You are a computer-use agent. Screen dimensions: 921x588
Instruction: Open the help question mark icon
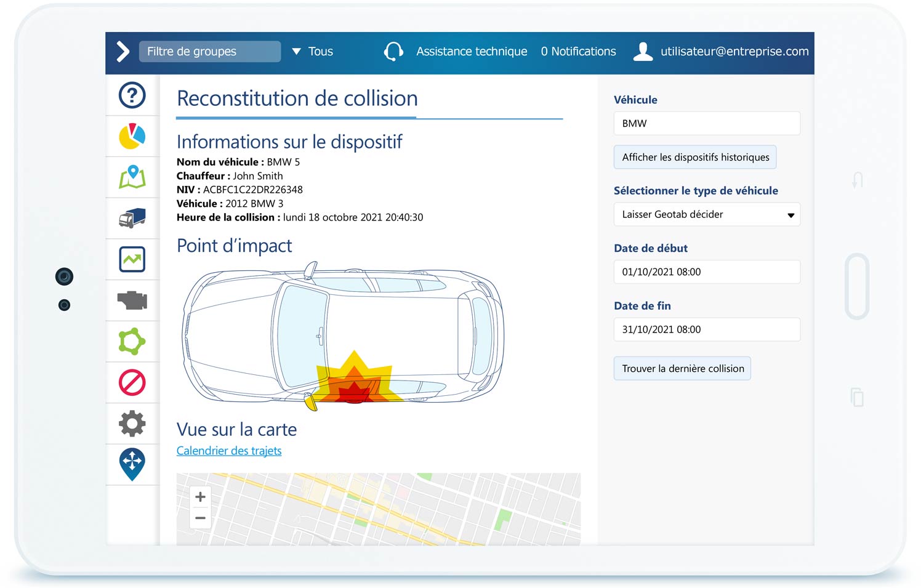point(132,95)
